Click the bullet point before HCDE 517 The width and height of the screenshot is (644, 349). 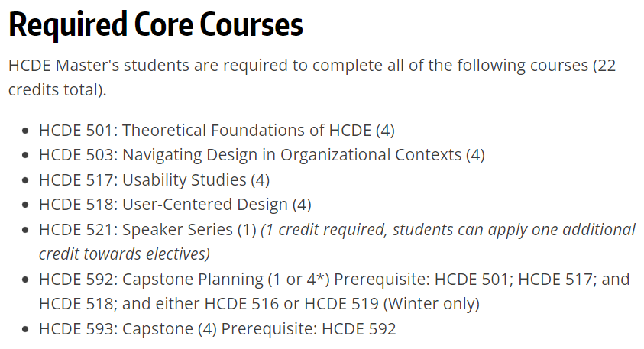pyautogui.click(x=26, y=180)
